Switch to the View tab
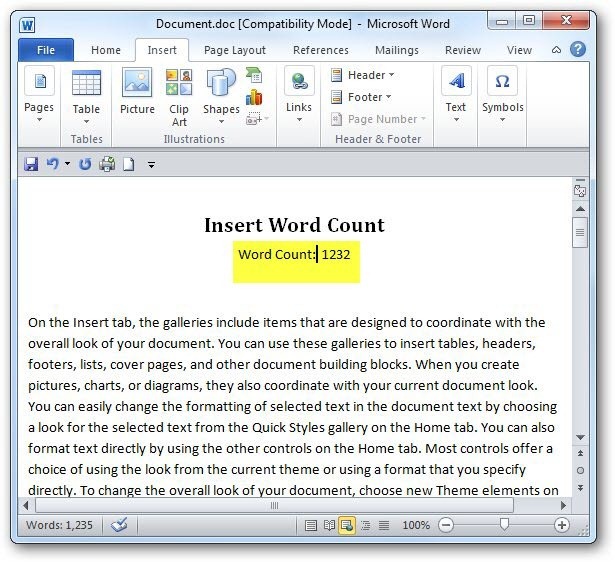Image resolution: width=615 pixels, height=562 pixels. pos(519,50)
